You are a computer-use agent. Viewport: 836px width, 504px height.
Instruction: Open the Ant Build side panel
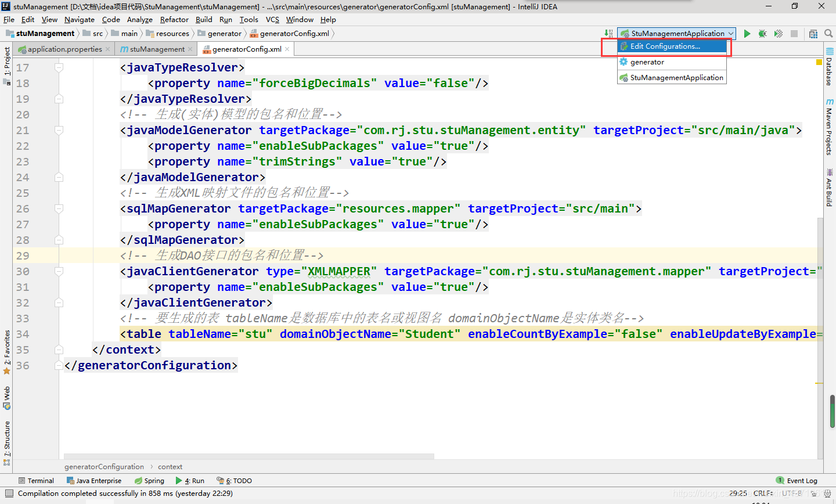pyautogui.click(x=829, y=188)
